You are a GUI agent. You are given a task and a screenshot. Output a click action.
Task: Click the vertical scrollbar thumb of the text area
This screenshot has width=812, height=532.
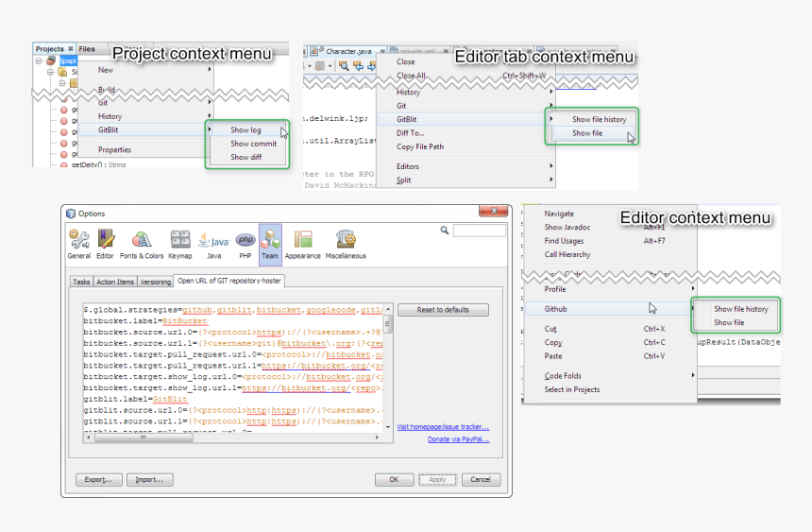pos(388,325)
